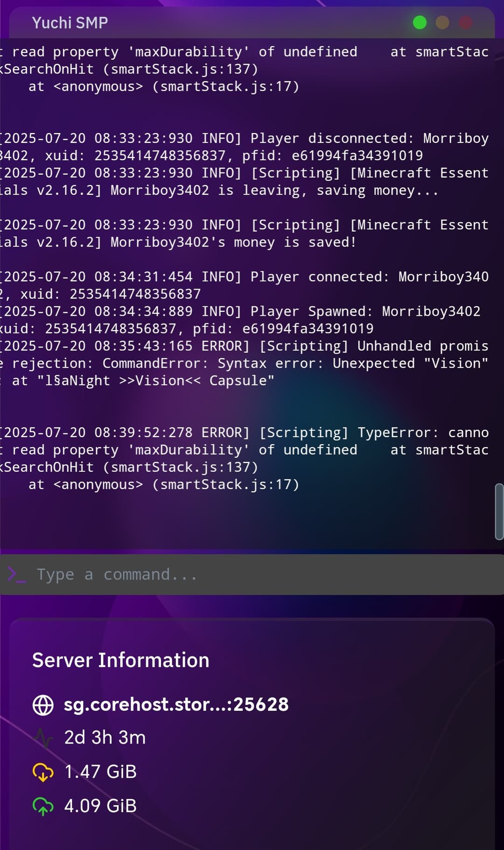This screenshot has height=850, width=504.
Task: Click the uptime value 2d 3h 3m
Action: click(105, 737)
